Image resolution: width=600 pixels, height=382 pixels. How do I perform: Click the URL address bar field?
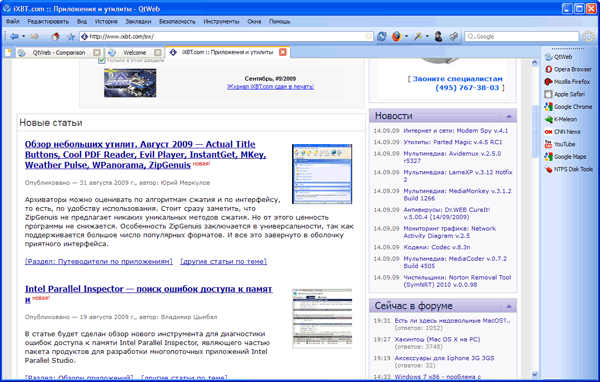(x=226, y=36)
